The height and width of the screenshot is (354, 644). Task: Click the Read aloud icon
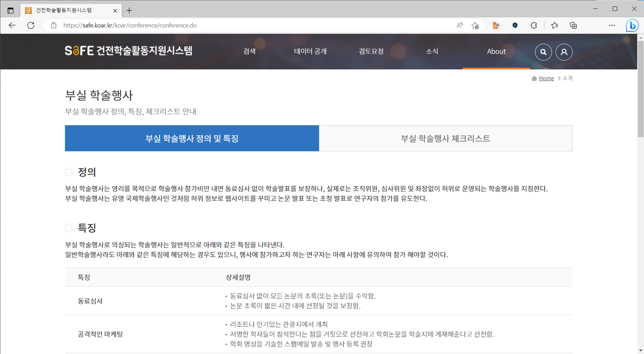[460, 25]
